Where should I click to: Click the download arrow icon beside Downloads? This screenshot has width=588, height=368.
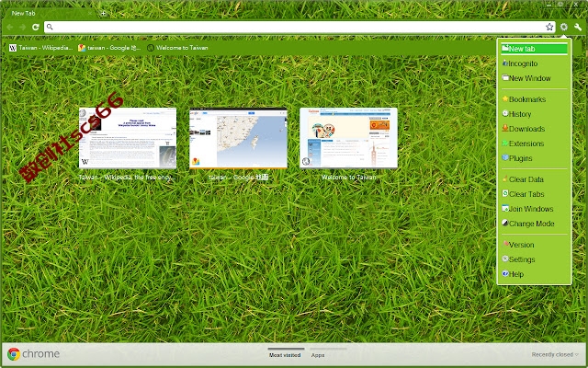point(505,128)
